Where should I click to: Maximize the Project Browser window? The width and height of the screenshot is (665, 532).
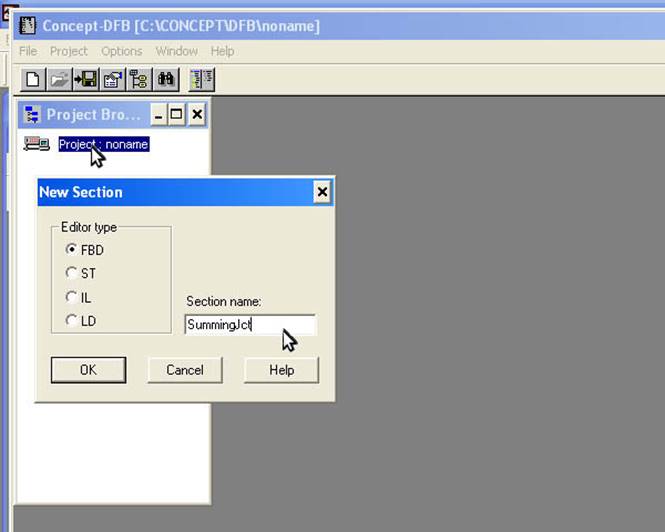click(176, 115)
